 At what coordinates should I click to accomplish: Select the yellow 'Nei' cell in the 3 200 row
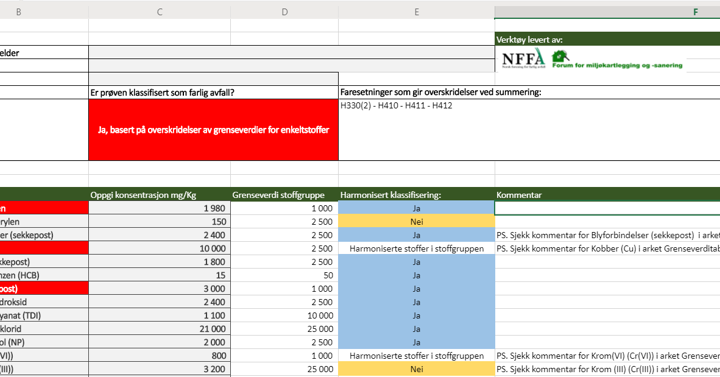point(416,369)
